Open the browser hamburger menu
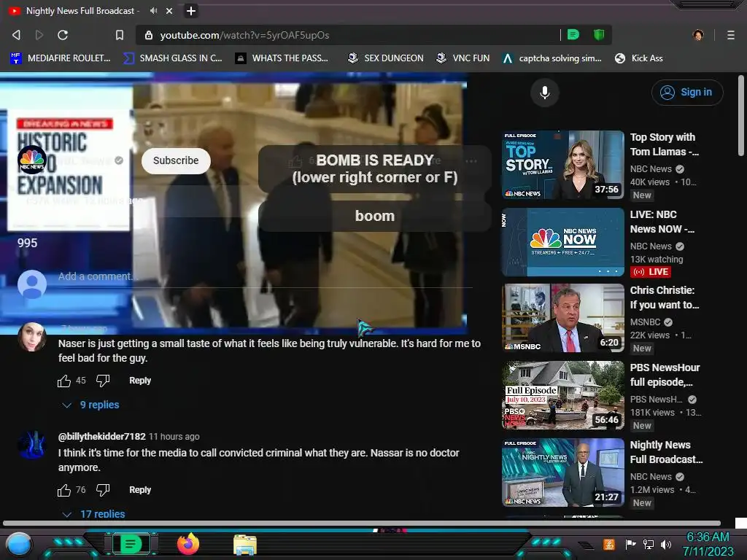Image resolution: width=747 pixels, height=560 pixels. coord(731,35)
